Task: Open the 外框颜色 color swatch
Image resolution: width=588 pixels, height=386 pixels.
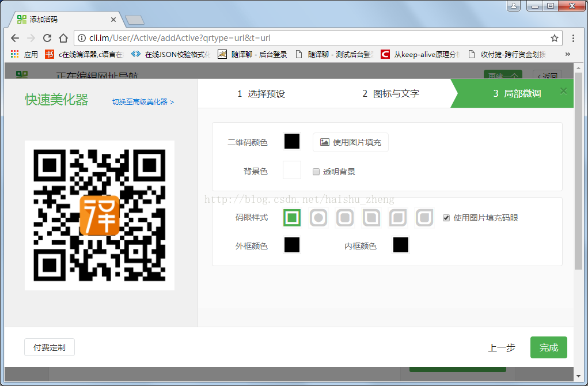Action: pyautogui.click(x=292, y=245)
